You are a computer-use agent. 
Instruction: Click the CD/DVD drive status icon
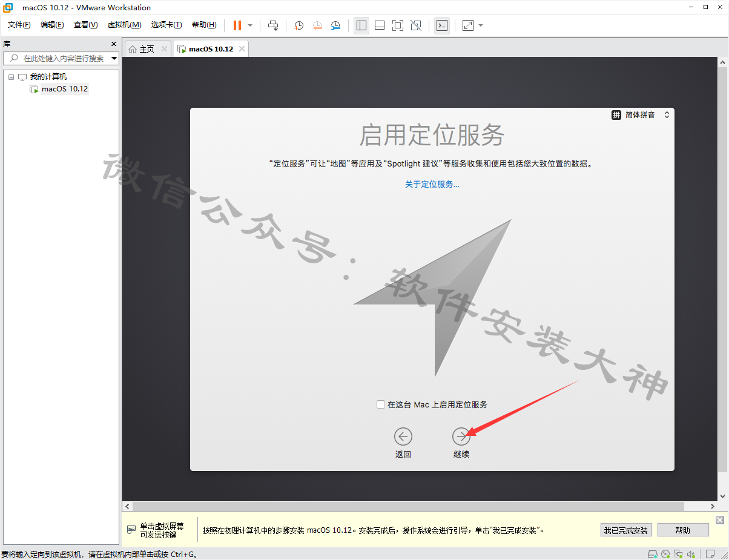click(665, 554)
